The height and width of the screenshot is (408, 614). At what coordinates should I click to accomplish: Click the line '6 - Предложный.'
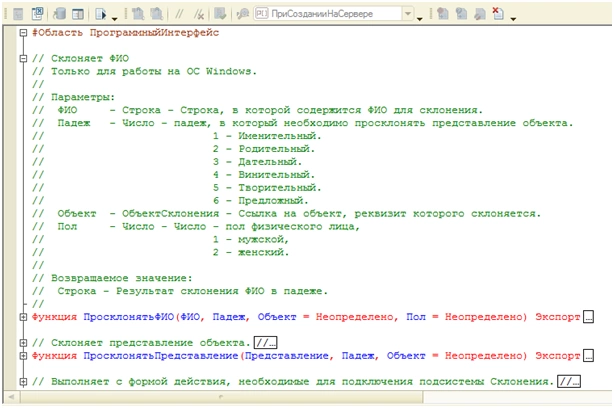click(x=261, y=200)
